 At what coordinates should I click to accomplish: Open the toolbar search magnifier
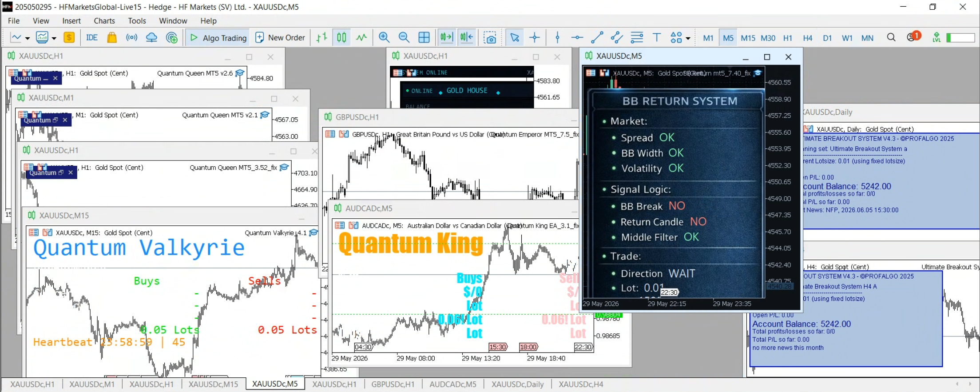[891, 38]
